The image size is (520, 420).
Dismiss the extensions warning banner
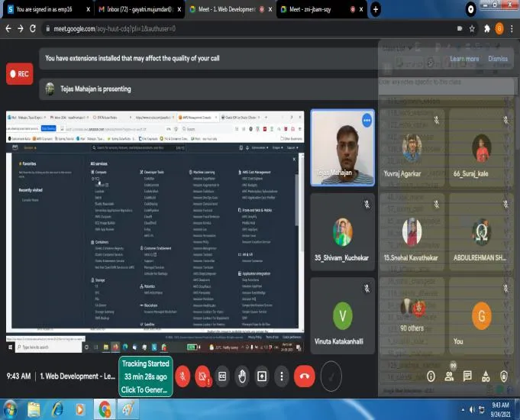498,59
